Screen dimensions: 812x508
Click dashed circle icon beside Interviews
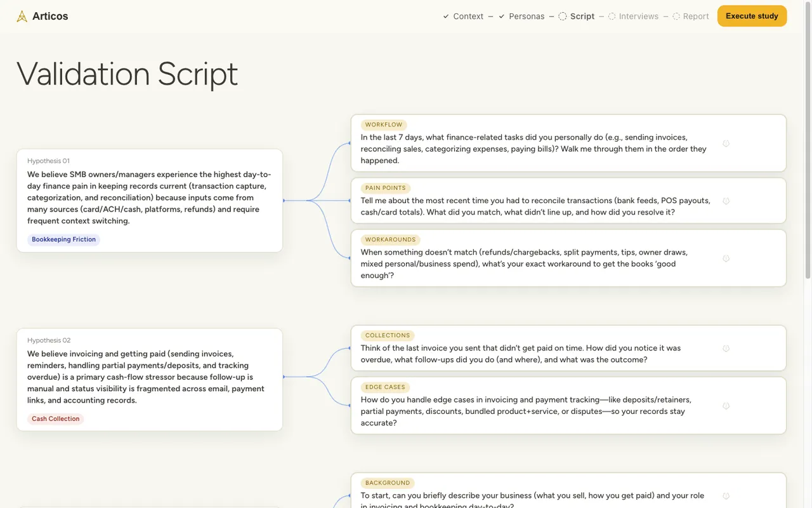pos(612,17)
